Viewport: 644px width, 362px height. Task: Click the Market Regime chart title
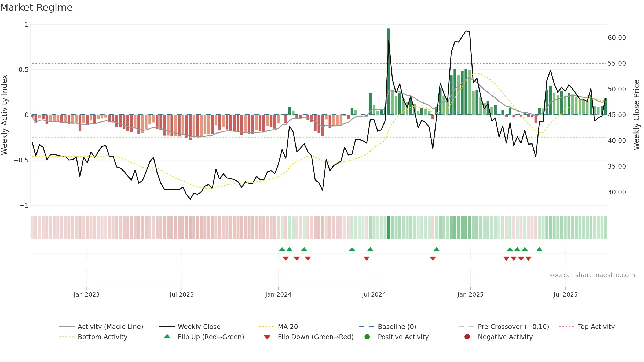tap(36, 8)
